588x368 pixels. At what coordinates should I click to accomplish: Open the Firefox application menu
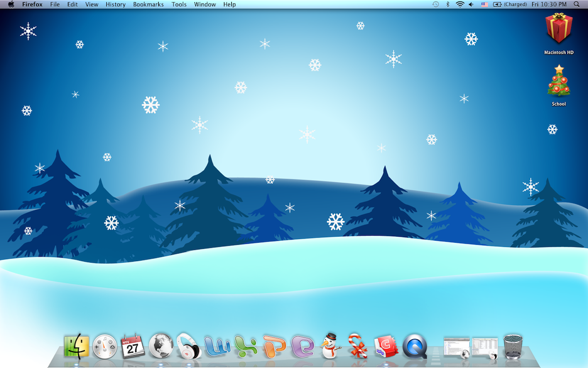32,5
